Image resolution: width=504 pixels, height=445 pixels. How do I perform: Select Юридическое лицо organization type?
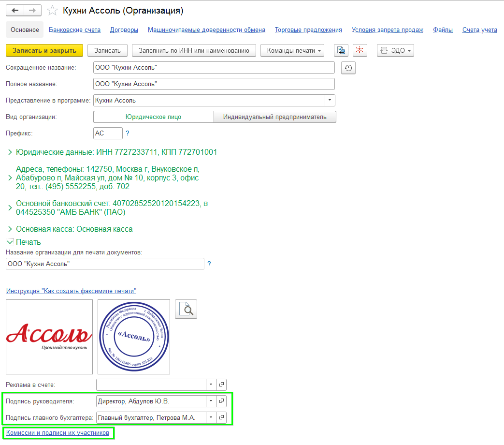(153, 117)
